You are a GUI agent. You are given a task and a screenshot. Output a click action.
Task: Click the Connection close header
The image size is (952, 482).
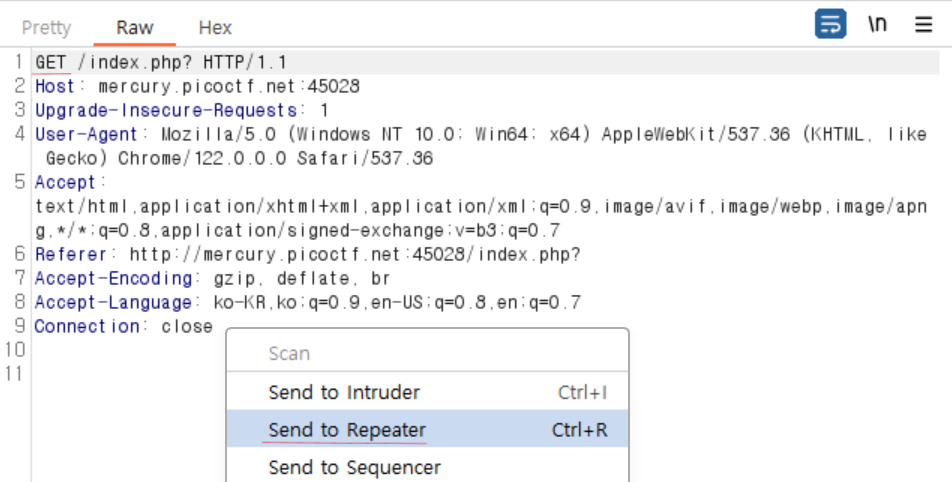pos(124,327)
